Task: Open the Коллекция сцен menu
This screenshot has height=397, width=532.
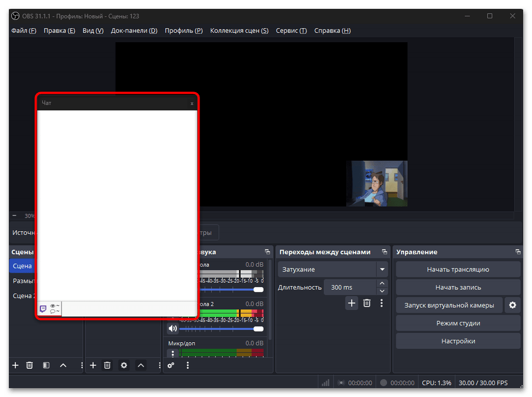Action: tap(239, 30)
